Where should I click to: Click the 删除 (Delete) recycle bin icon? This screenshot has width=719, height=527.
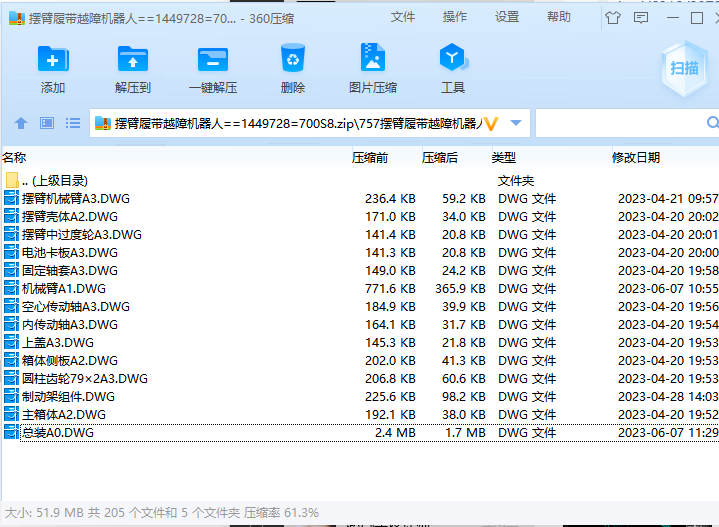pyautogui.click(x=293, y=58)
